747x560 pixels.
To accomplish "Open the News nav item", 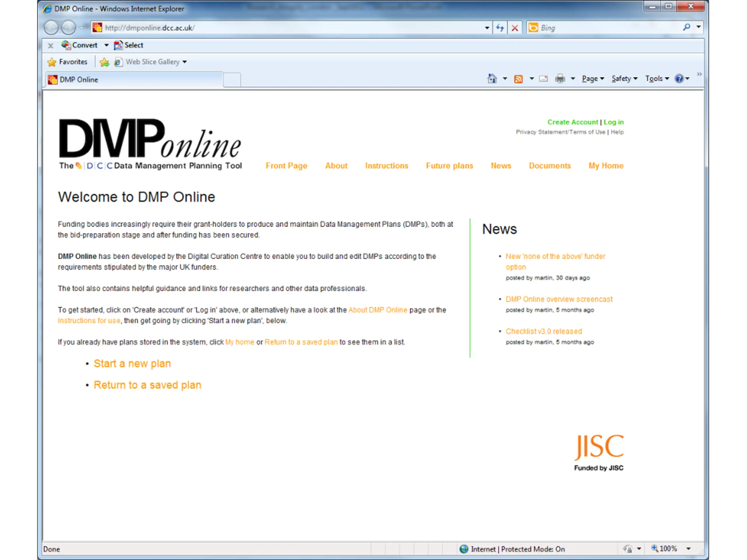I will click(x=501, y=166).
